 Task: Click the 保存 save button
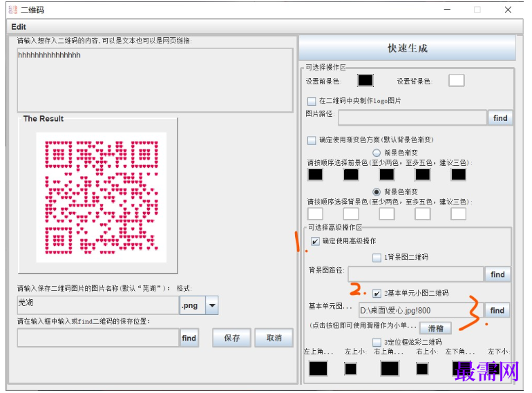(231, 338)
